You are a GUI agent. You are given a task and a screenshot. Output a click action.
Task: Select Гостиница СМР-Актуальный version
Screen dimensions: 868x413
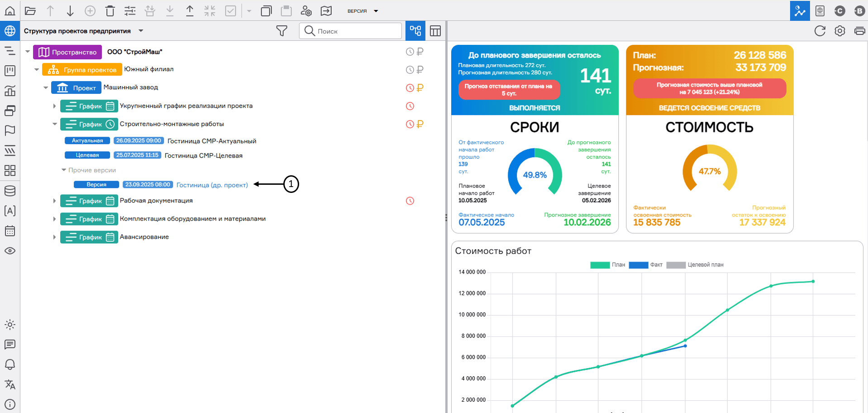[x=211, y=141]
